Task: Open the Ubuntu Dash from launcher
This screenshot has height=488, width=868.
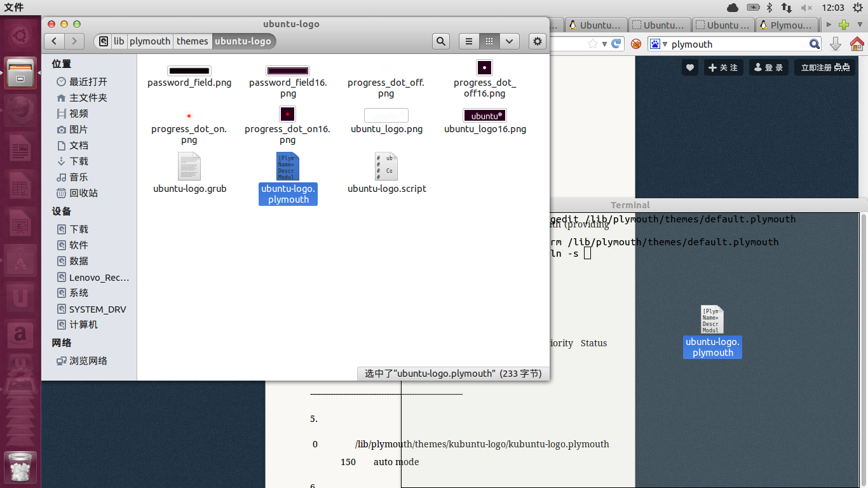Action: [20, 36]
